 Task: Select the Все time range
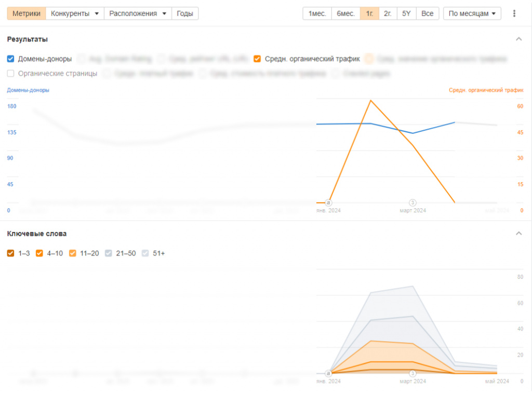(428, 13)
